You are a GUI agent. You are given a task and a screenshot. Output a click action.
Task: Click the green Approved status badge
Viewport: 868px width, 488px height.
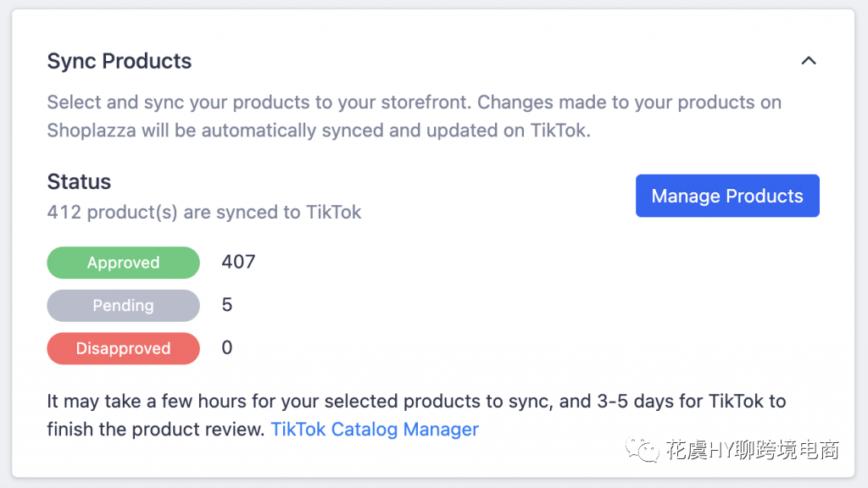123,263
